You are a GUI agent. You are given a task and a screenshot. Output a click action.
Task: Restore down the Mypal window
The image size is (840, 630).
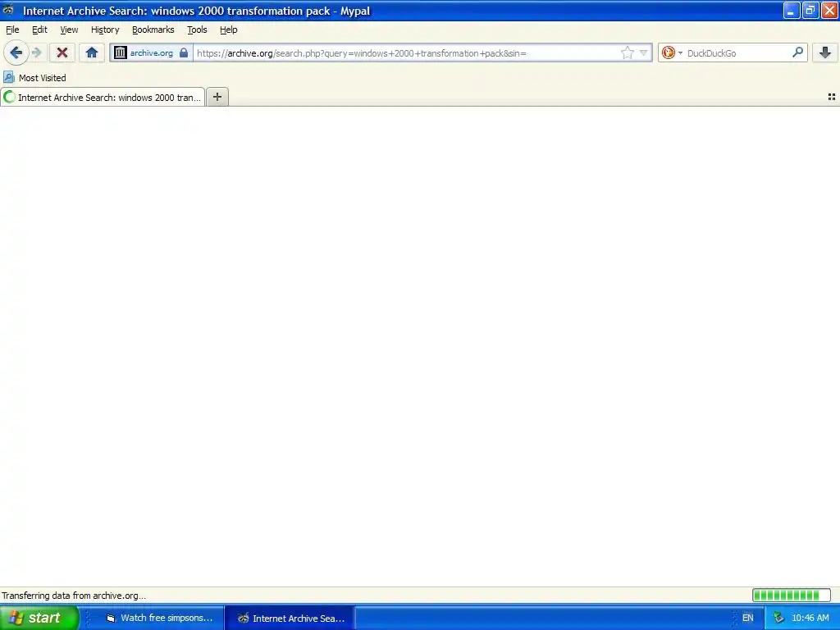coord(810,10)
